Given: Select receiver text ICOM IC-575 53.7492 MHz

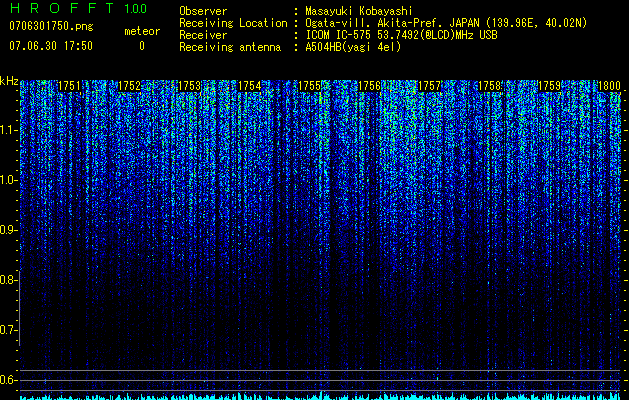Looking at the screenshot, I should 401,35.
